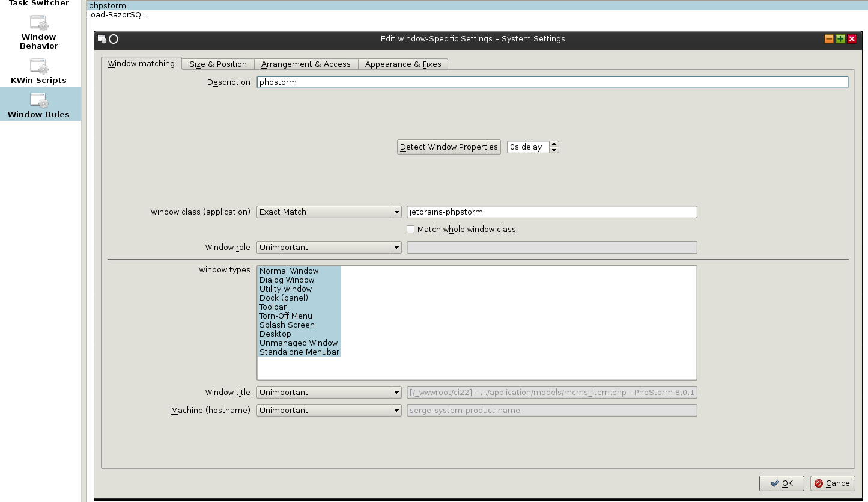The image size is (868, 502).
Task: Click the window menu icon in dialog titlebar
Action: pyautogui.click(x=102, y=39)
